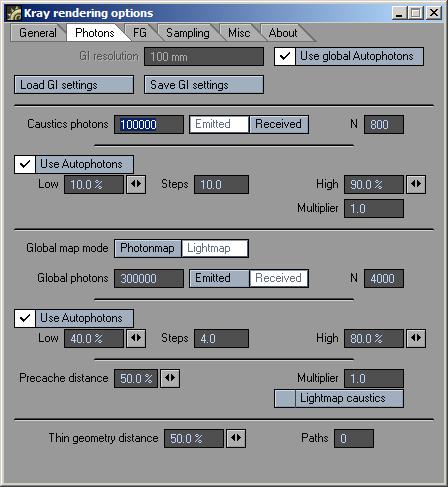Click the Caustics photons value field
Screen dimensions: 448x487
tap(149, 125)
